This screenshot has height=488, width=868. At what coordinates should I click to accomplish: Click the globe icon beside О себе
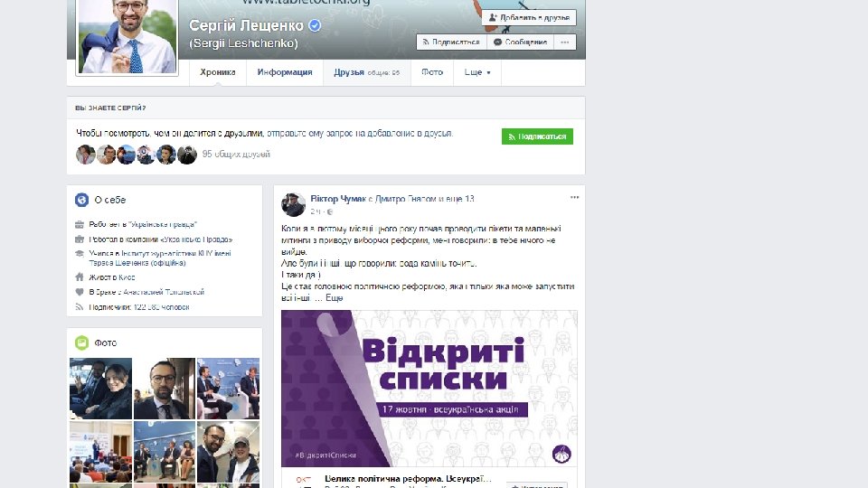pyautogui.click(x=82, y=200)
